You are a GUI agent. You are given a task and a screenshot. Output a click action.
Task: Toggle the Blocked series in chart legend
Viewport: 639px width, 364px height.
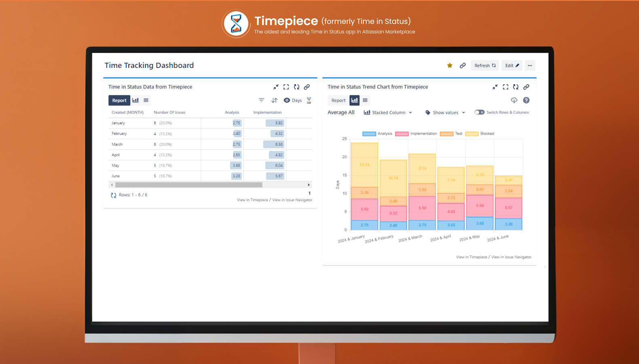(x=480, y=133)
